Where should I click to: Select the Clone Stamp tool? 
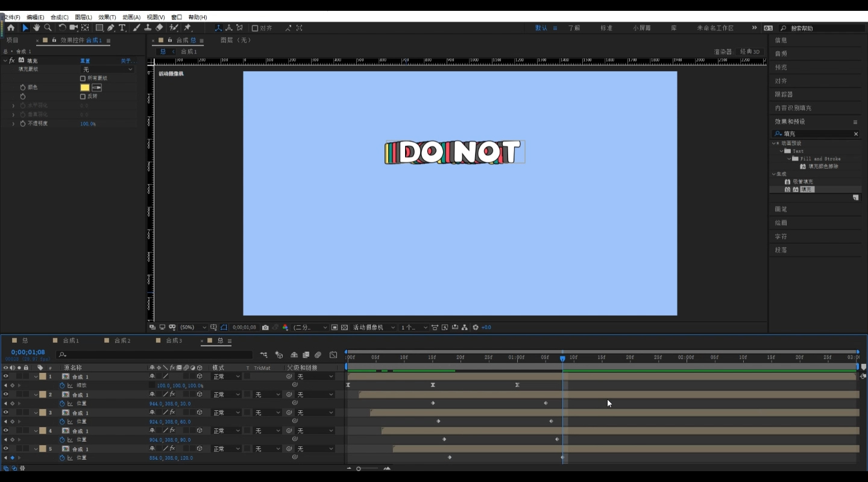point(148,28)
